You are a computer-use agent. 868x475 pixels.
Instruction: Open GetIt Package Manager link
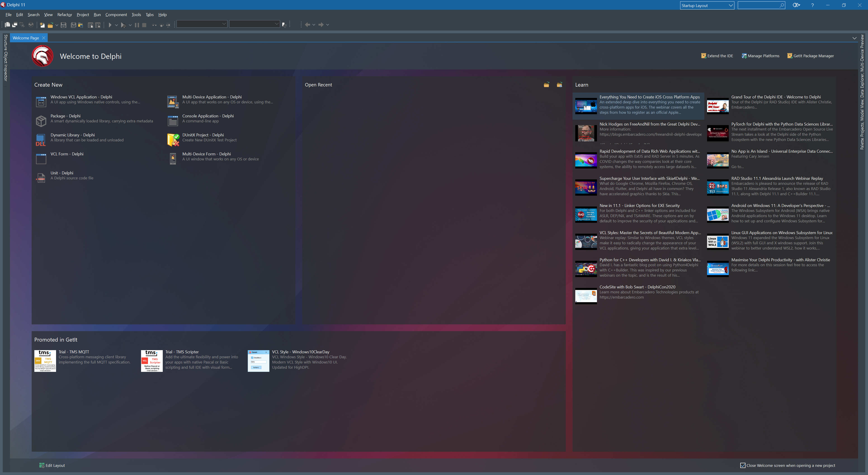[x=810, y=56]
